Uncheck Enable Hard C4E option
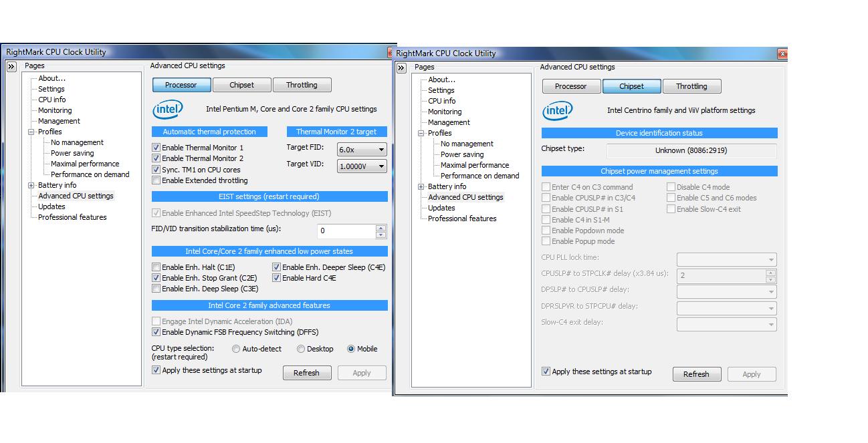Image resolution: width=868 pixels, height=443 pixels. [277, 278]
